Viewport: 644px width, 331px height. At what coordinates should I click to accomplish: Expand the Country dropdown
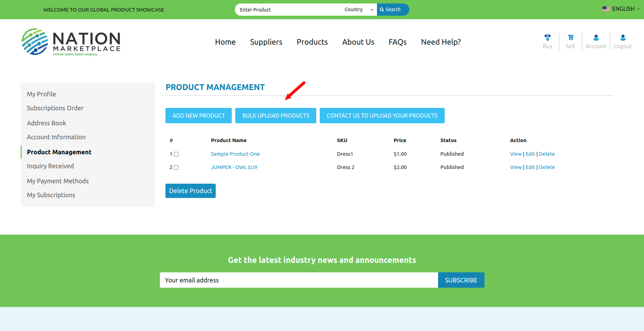[x=359, y=10]
